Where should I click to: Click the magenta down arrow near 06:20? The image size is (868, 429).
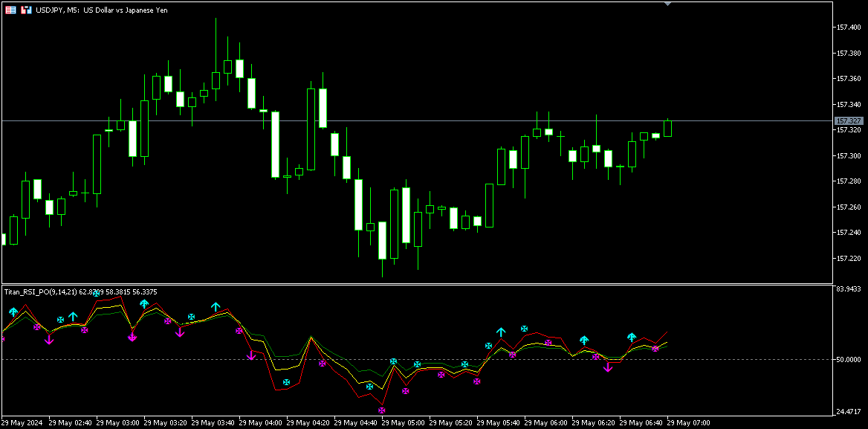click(x=608, y=367)
